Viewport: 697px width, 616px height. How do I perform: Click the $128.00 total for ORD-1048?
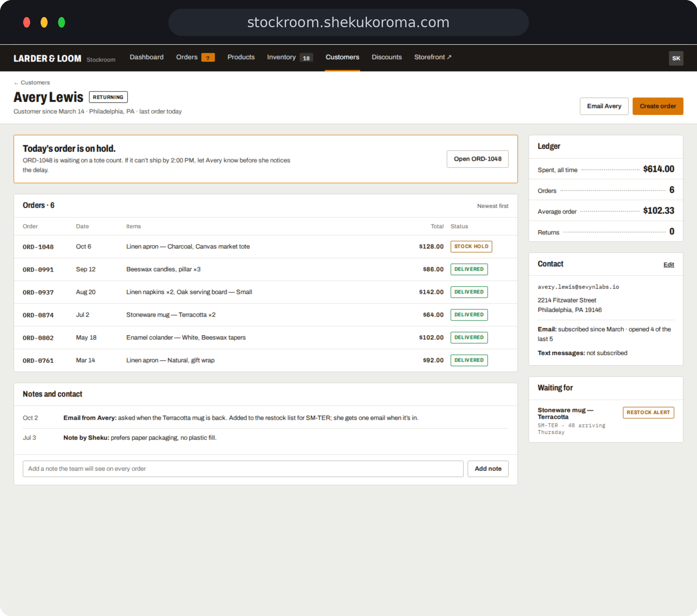(x=431, y=246)
